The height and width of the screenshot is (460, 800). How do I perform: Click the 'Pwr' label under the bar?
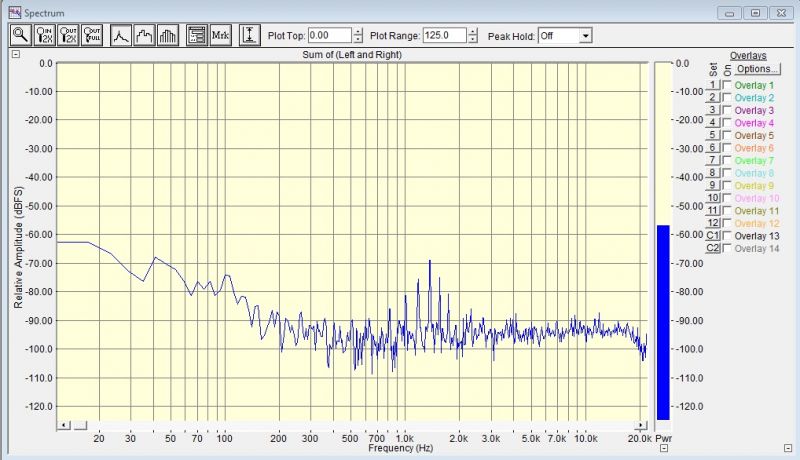point(663,439)
